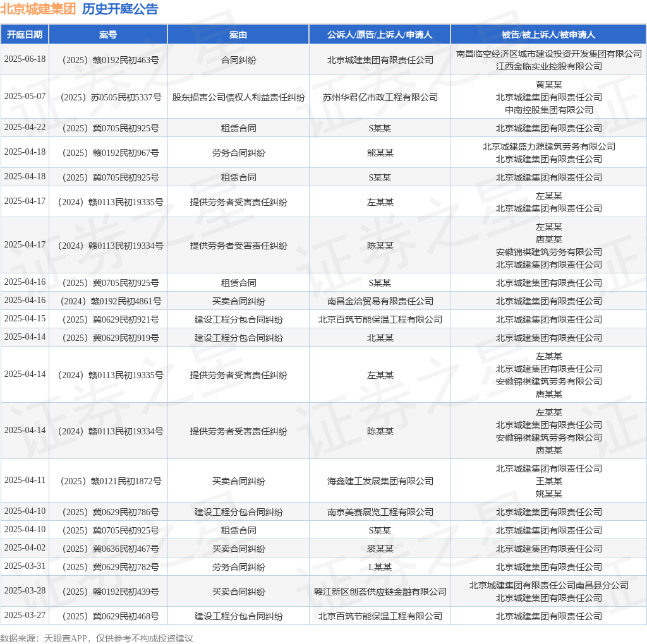Viewport: 647px width, 644px height.
Task: Click case number 冀0636民初467号
Action: click(x=108, y=549)
